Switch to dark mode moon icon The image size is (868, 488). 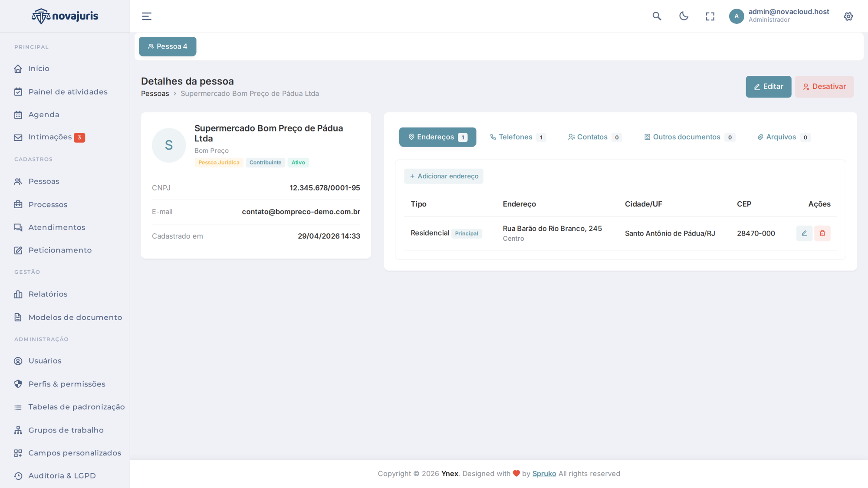click(684, 16)
